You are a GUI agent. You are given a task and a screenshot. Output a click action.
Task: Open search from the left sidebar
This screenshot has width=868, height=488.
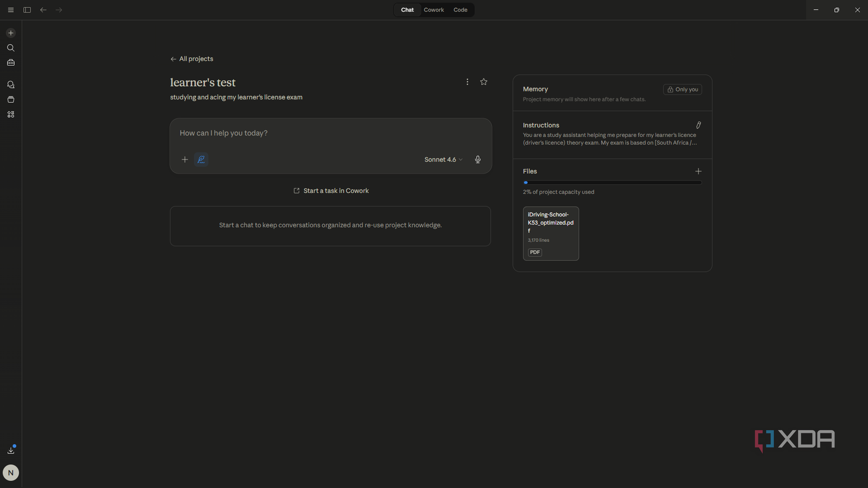(x=11, y=48)
